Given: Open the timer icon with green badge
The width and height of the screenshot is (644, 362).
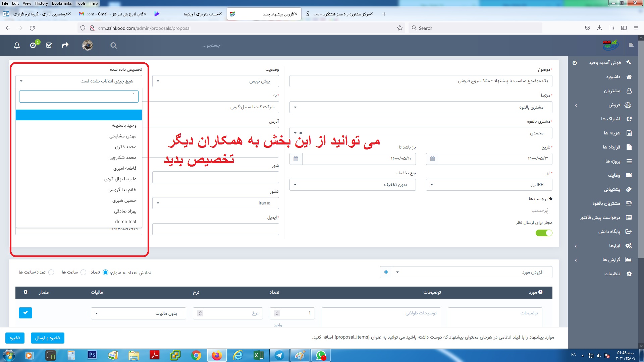Looking at the screenshot, I should coord(33,45).
